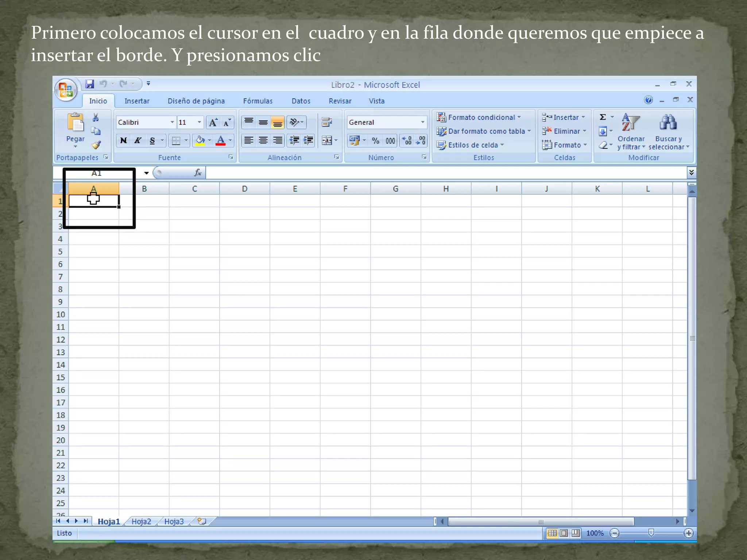Switch to sheet Hoja3
Screen dimensions: 747x560
point(174,522)
